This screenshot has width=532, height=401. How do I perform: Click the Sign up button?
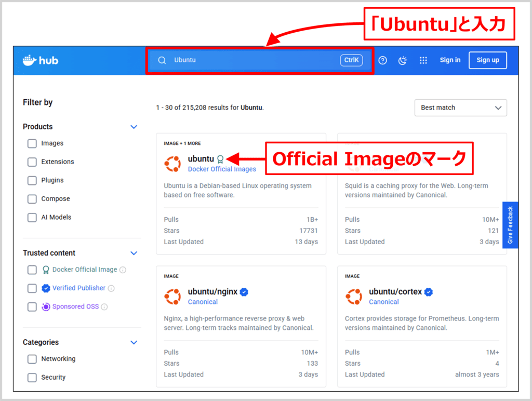click(487, 60)
